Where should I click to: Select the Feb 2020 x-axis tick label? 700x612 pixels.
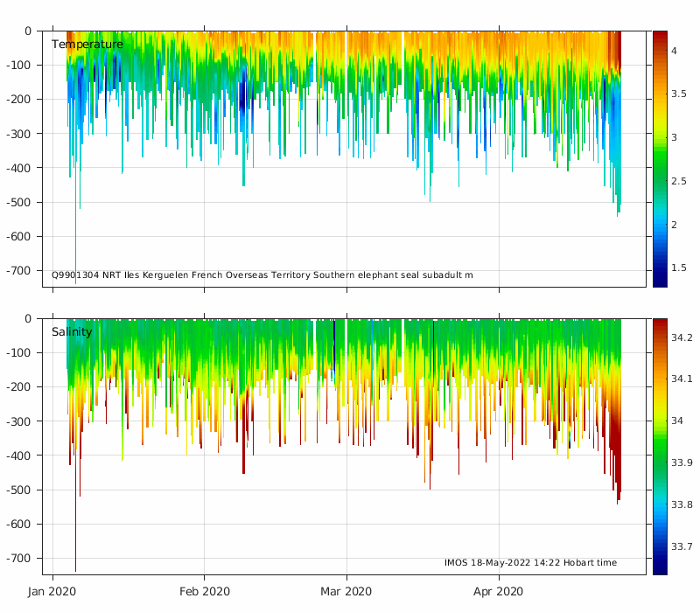click(x=205, y=592)
